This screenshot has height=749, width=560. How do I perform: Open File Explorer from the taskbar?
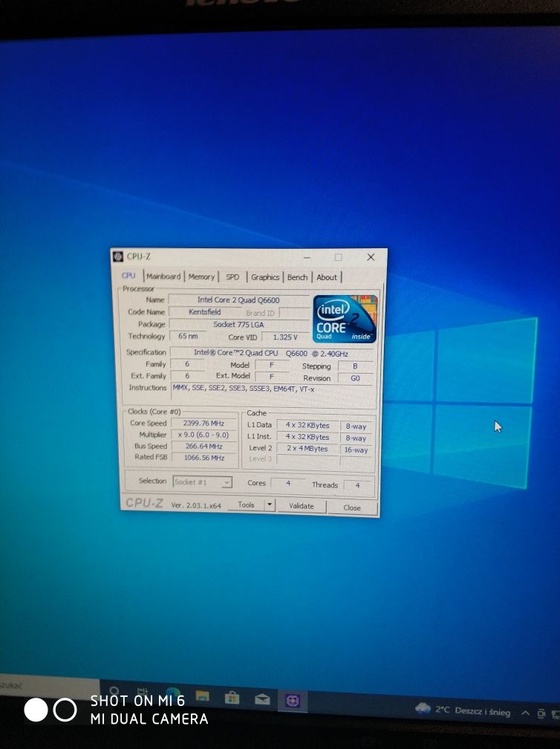202,696
